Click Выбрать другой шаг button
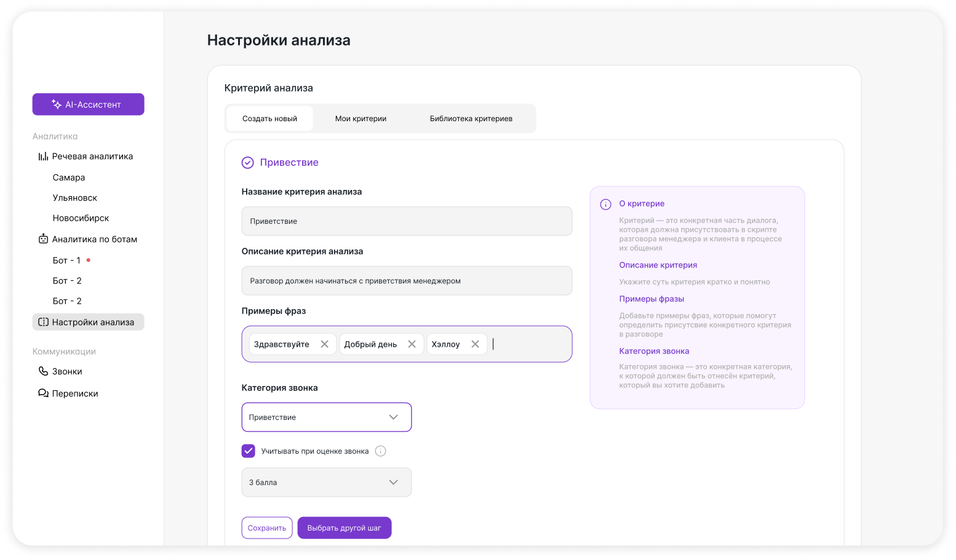 pyautogui.click(x=345, y=528)
